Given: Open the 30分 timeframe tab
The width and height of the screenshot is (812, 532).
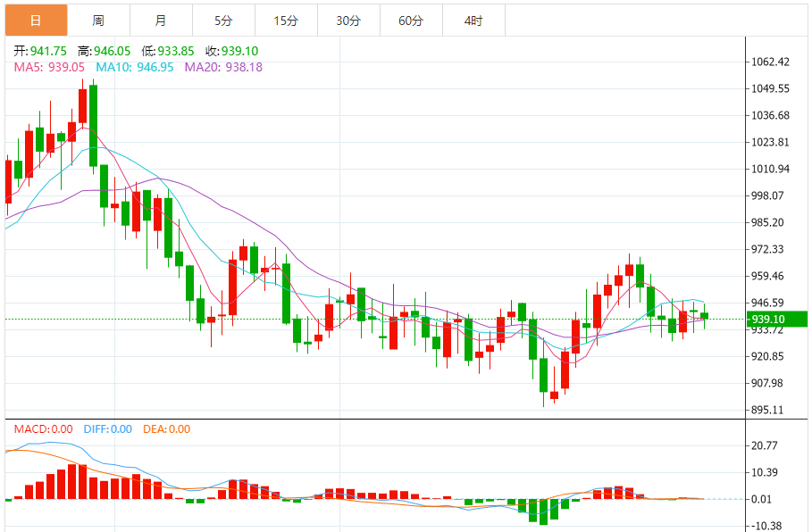Looking at the screenshot, I should pyautogui.click(x=348, y=21).
